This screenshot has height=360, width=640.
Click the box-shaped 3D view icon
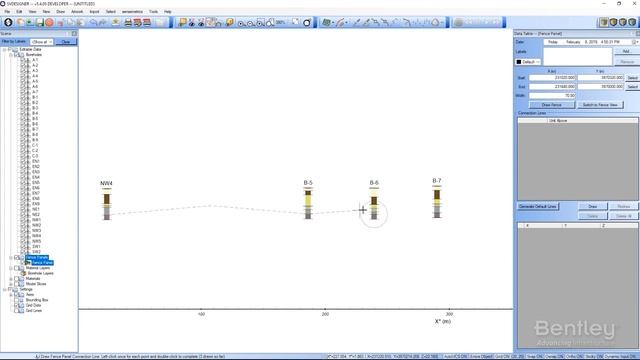click(604, 22)
